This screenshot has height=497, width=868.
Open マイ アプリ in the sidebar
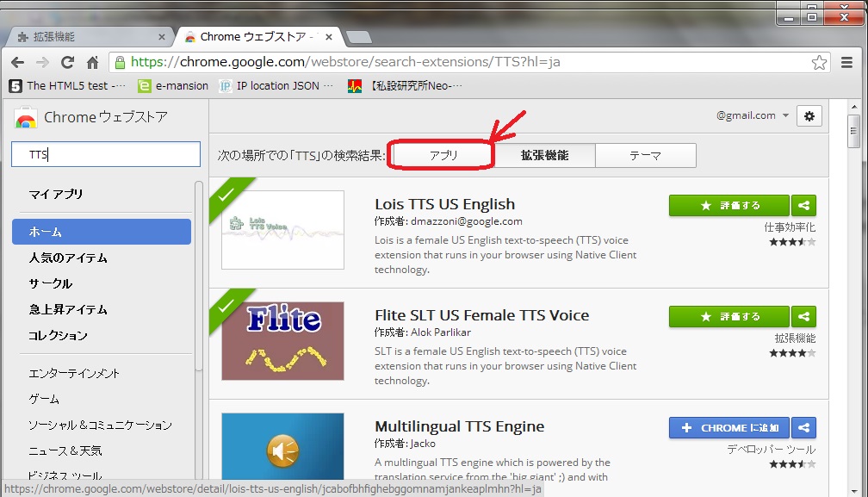coord(56,195)
